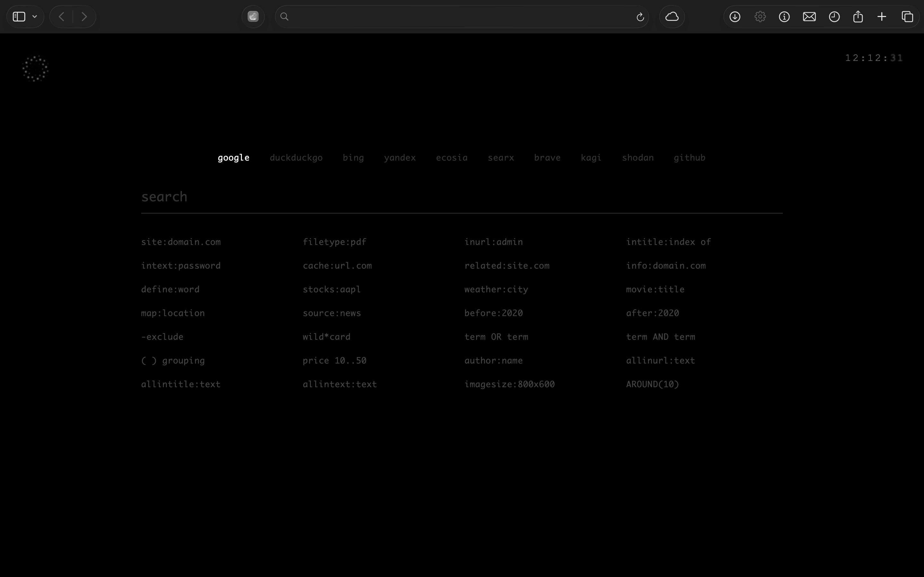Viewport: 924px width, 577px height.
Task: Open the settings gear icon
Action: 760,17
